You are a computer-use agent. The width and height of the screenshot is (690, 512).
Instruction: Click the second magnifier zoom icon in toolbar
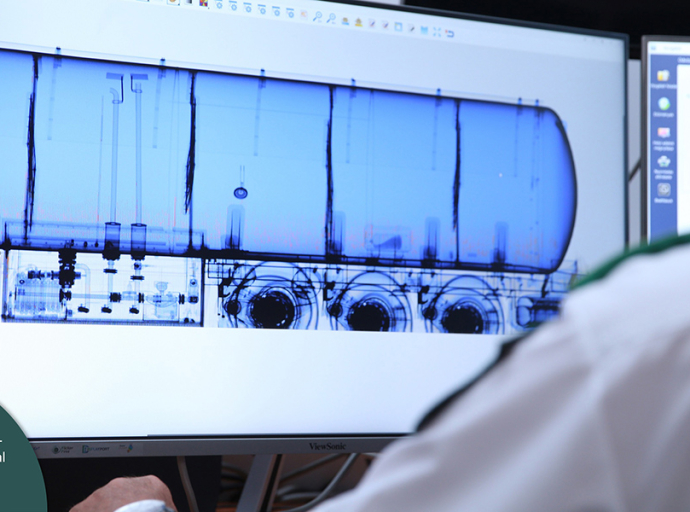coord(330,16)
